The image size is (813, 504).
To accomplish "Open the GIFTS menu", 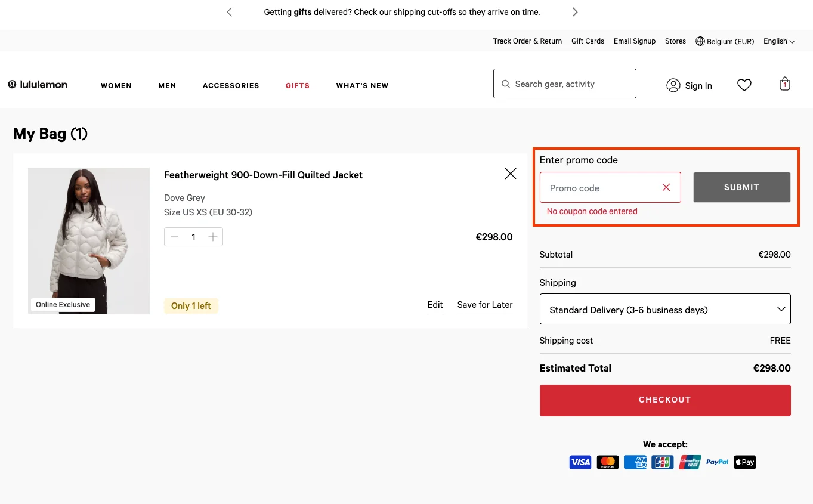I will point(297,85).
